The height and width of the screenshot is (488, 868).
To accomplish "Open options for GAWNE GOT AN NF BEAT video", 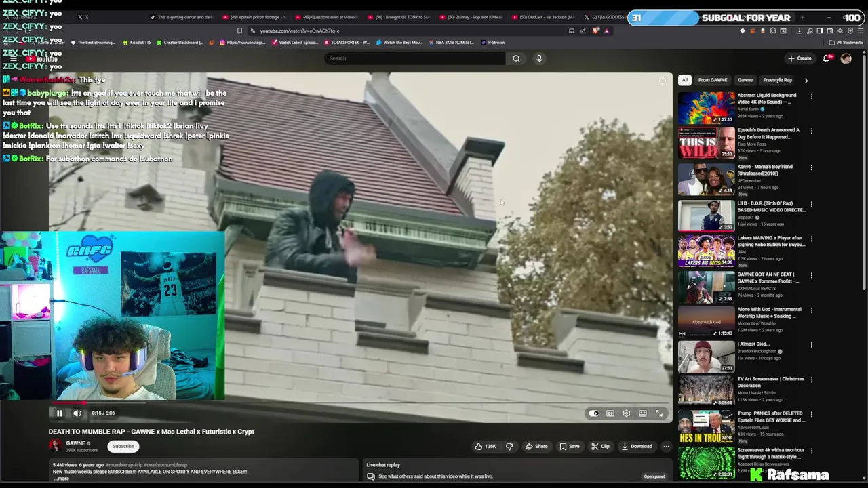I will pyautogui.click(x=811, y=275).
